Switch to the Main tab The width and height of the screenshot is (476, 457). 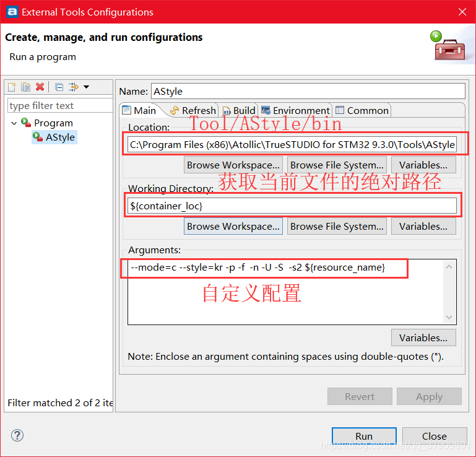139,110
